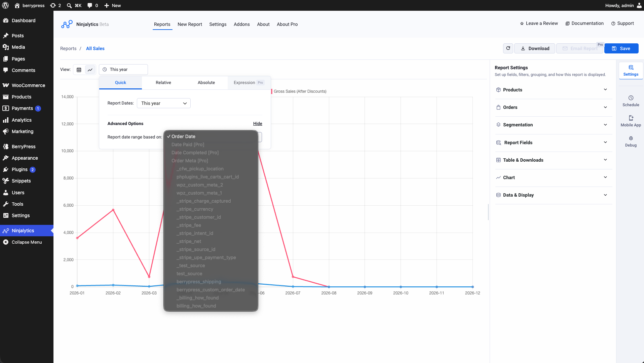This screenshot has height=363, width=644.
Task: Refresh the report with the reload icon
Action: point(508,48)
